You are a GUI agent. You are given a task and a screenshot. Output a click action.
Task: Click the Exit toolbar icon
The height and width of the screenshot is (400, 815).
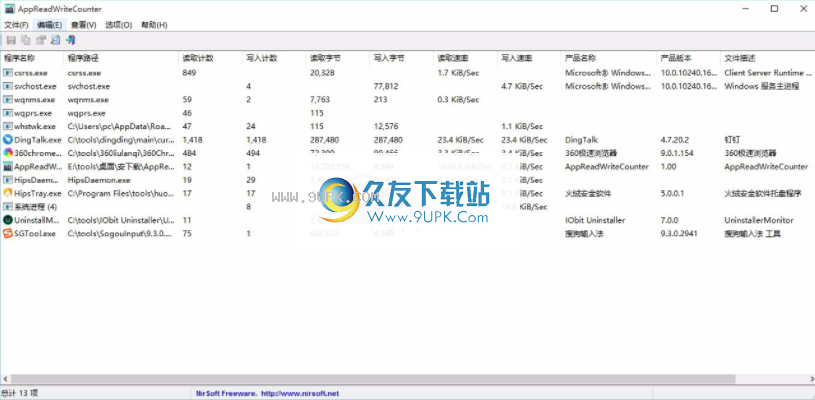pyautogui.click(x=71, y=40)
